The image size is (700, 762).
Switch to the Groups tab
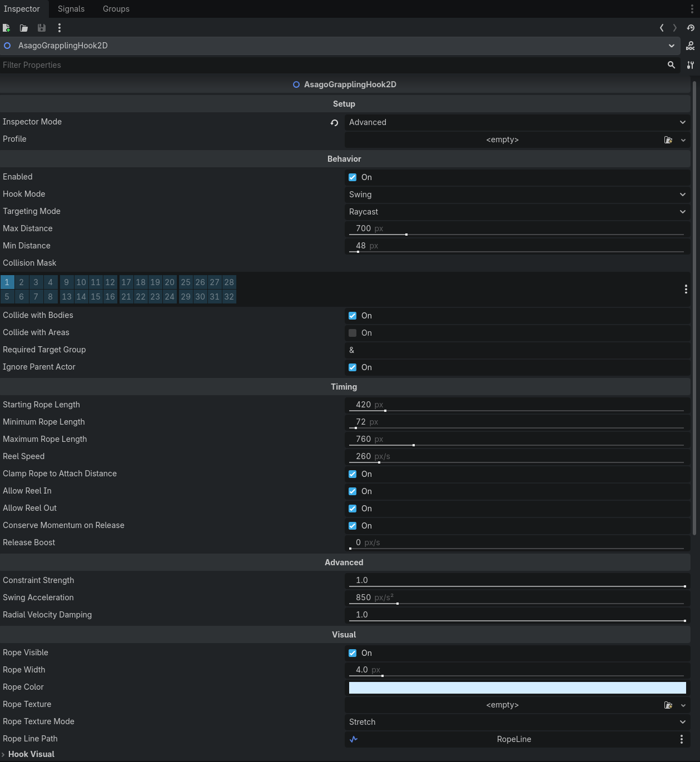coord(116,9)
